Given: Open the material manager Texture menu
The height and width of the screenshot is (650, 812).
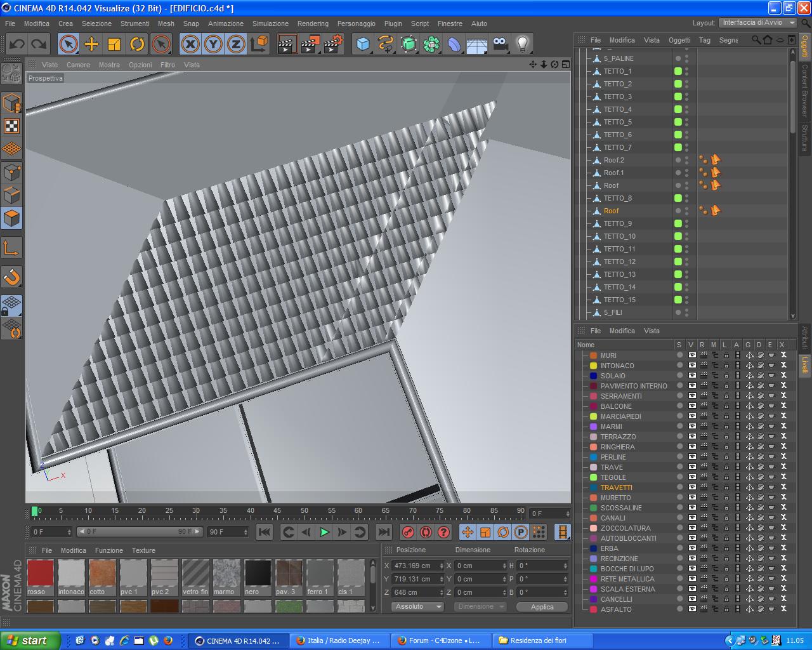Looking at the screenshot, I should pos(143,550).
